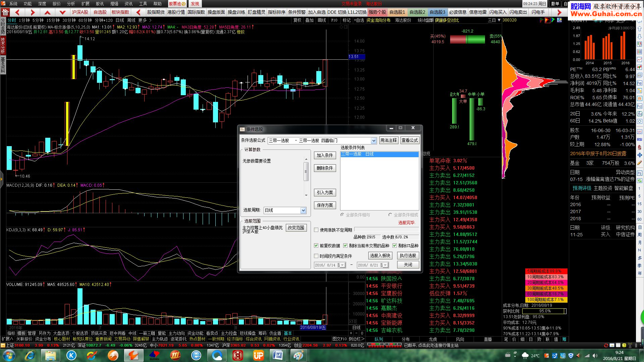Select 全部条件相或 radio button
This screenshot has width=644, height=362.
coord(390,215)
